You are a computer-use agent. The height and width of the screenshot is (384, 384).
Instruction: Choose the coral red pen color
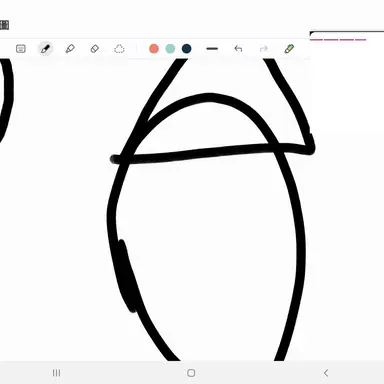pyautogui.click(x=154, y=49)
